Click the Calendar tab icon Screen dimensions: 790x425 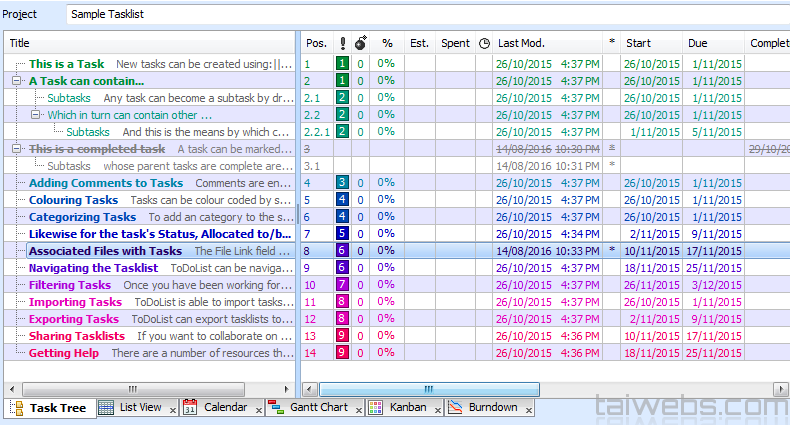(190, 407)
